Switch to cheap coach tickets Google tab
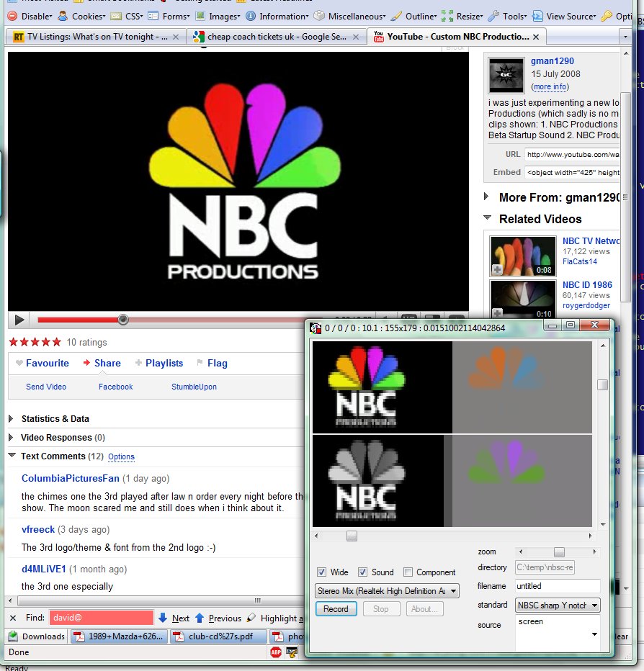This screenshot has height=671, width=644. [x=277, y=37]
